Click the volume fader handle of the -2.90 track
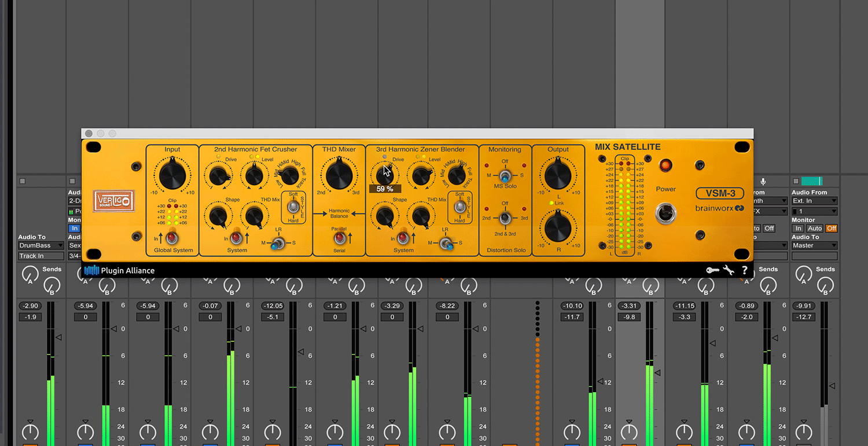868x446 pixels. point(58,337)
